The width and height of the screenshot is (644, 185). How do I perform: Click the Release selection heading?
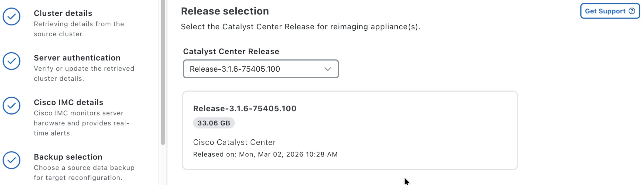click(225, 11)
